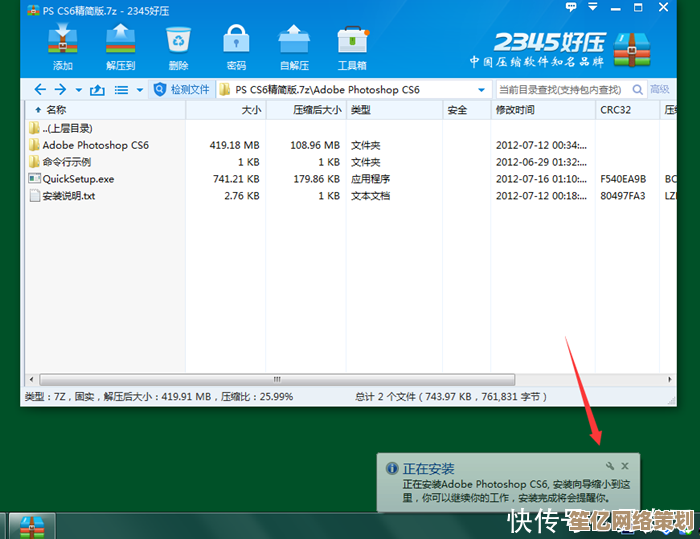
Task: Select the QuickSetup.exe file
Action: (78, 179)
